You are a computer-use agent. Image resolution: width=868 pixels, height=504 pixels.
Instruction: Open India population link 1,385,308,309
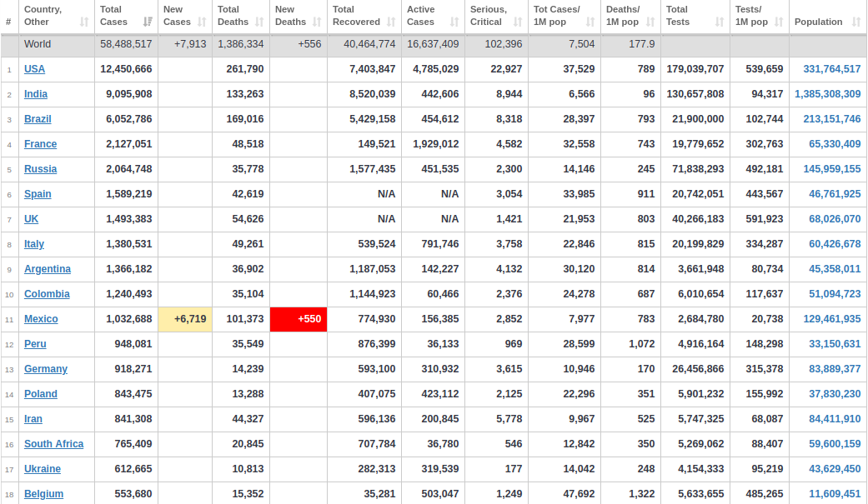[x=828, y=94]
